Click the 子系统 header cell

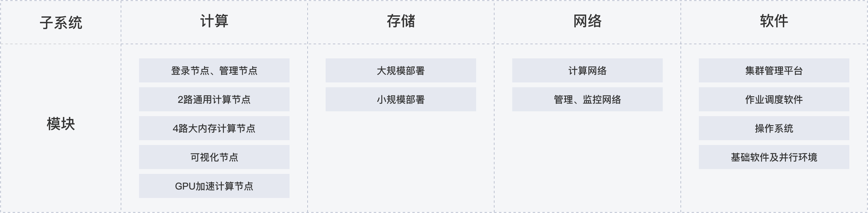(x=61, y=22)
